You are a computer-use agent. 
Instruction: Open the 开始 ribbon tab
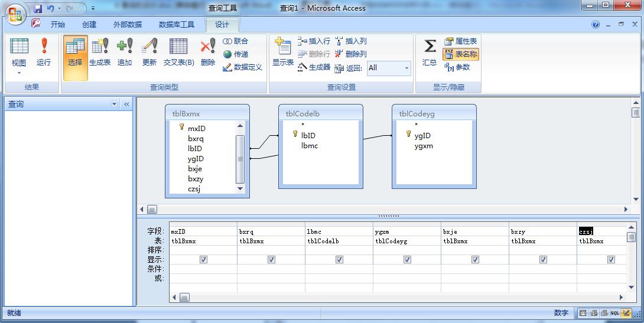point(57,24)
